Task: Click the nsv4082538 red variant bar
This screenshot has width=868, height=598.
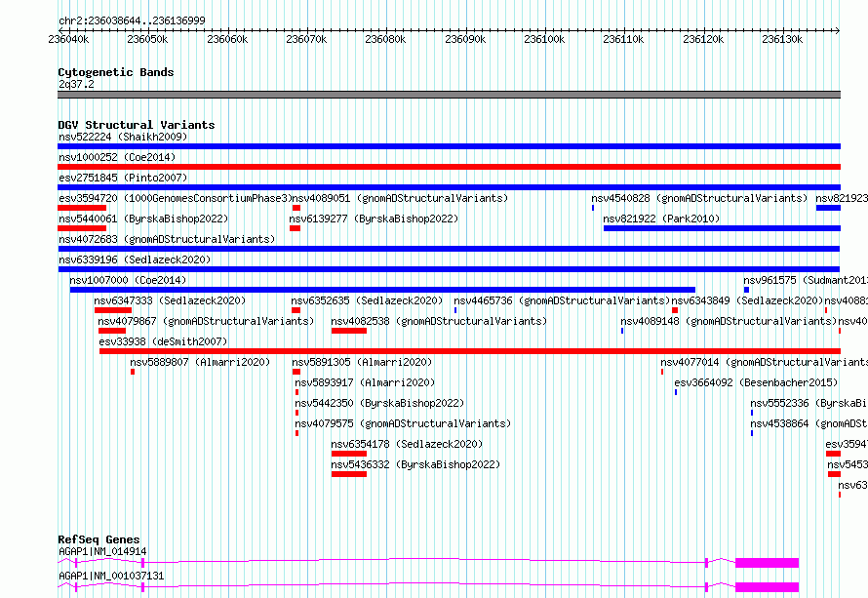Action: [x=349, y=331]
